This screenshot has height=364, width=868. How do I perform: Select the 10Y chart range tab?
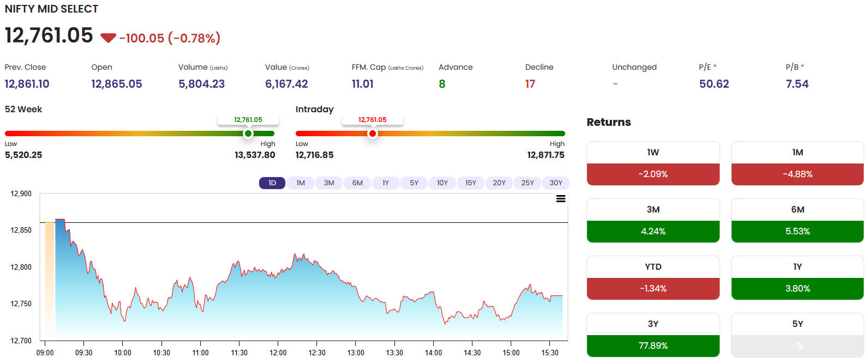pyautogui.click(x=442, y=183)
